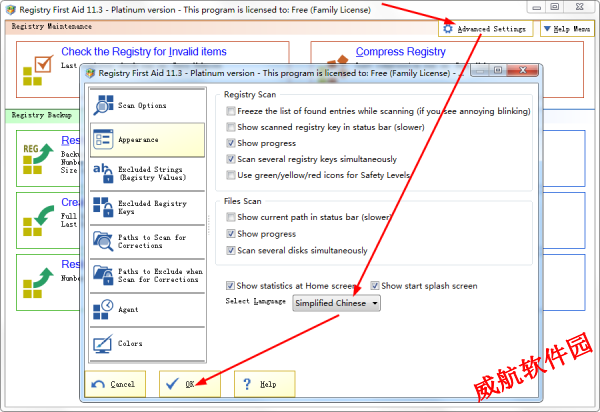The height and width of the screenshot is (412, 600).
Task: Toggle Show start splash screen
Action: [x=375, y=286]
